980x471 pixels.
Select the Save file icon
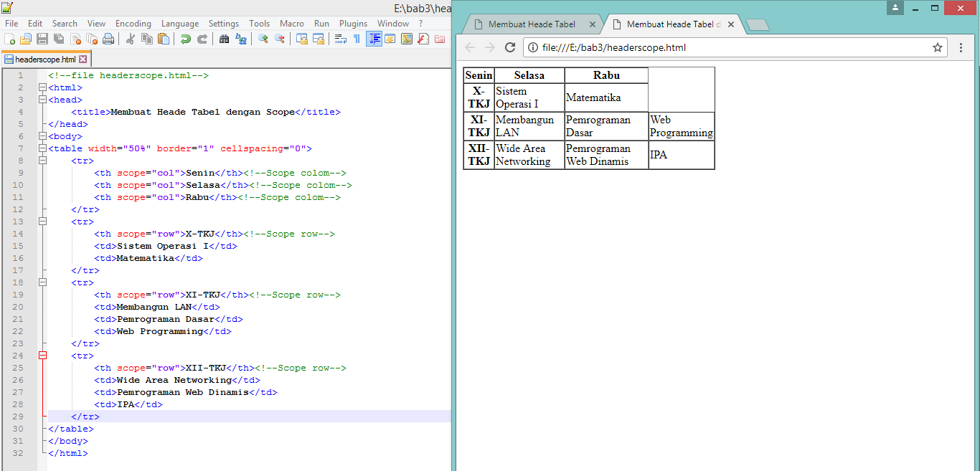coord(41,39)
